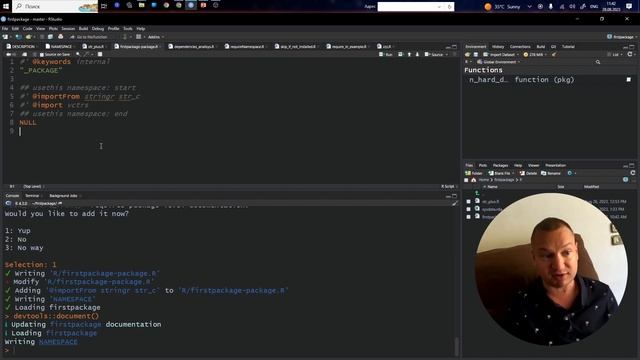Click the Windows taskbar search box
The image size is (640, 360).
(x=55, y=6)
